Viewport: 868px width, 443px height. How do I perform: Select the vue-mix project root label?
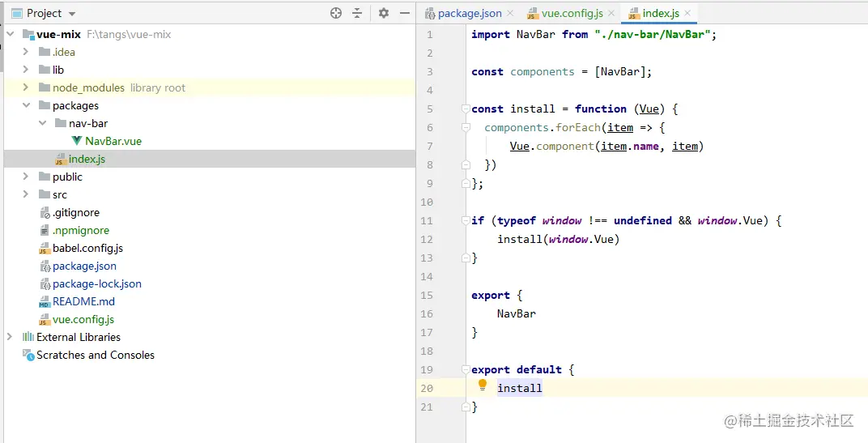[x=58, y=34]
